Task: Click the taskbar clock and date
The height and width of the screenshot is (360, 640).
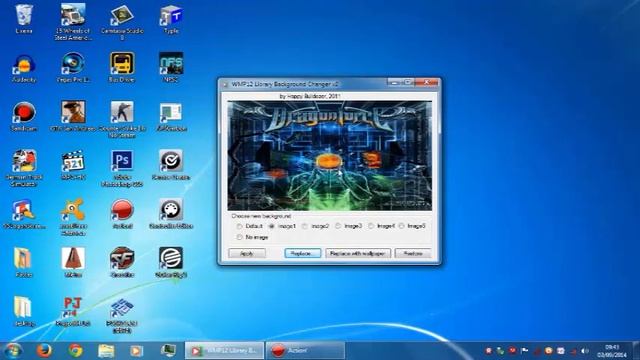Action: [611, 351]
